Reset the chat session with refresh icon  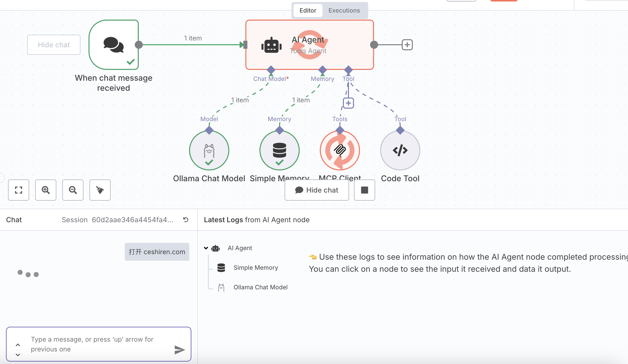pyautogui.click(x=186, y=220)
